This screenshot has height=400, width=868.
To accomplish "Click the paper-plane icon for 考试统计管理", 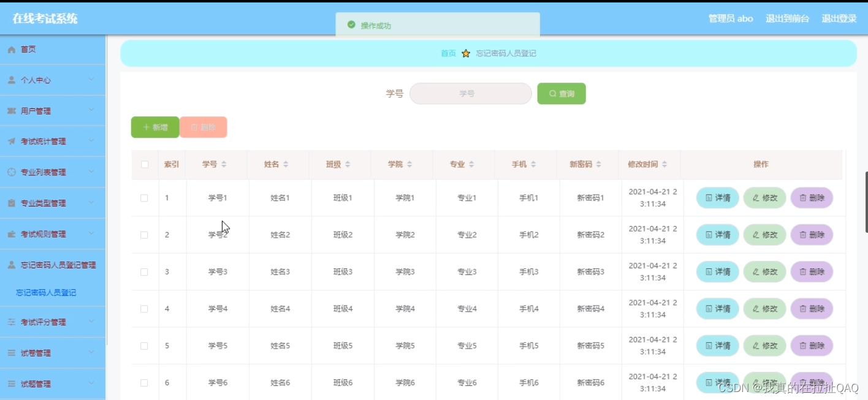I will 11,142.
